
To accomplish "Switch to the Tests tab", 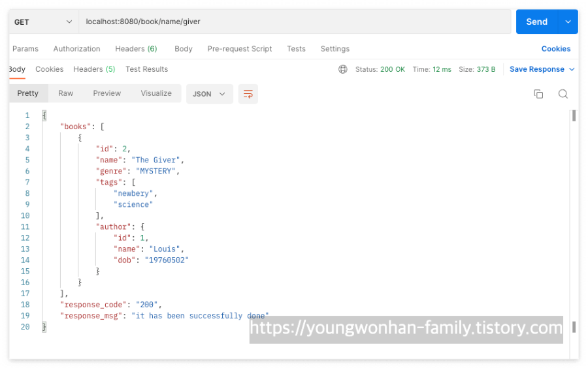I will click(296, 49).
